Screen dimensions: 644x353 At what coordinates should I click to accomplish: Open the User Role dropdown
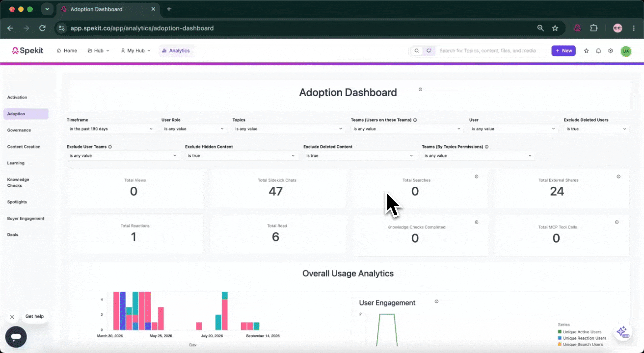point(194,129)
